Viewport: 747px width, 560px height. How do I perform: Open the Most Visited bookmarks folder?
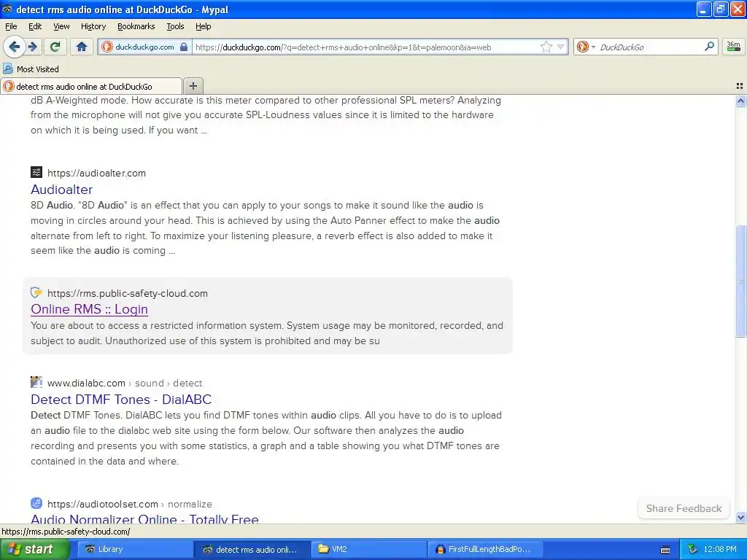[31, 69]
